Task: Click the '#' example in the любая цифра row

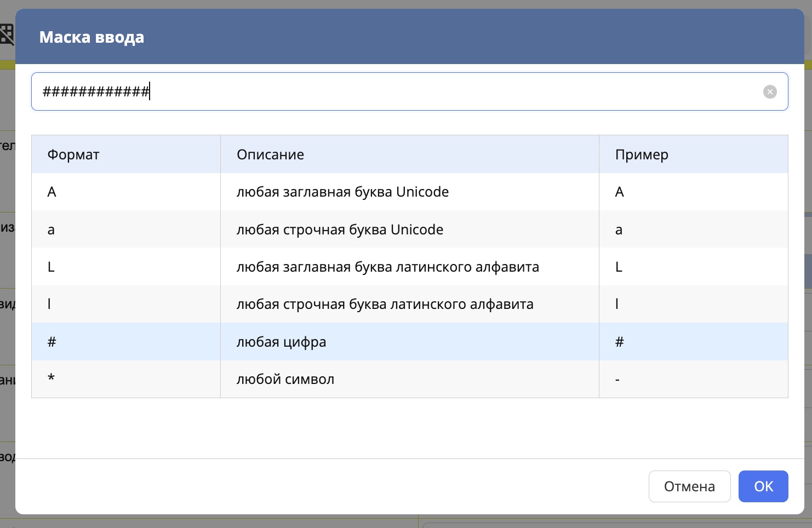Action: coord(620,342)
